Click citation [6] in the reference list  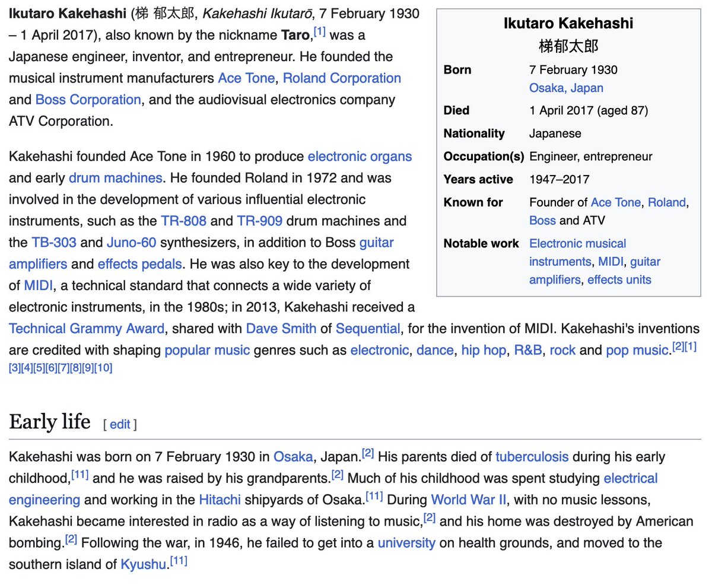point(52,368)
